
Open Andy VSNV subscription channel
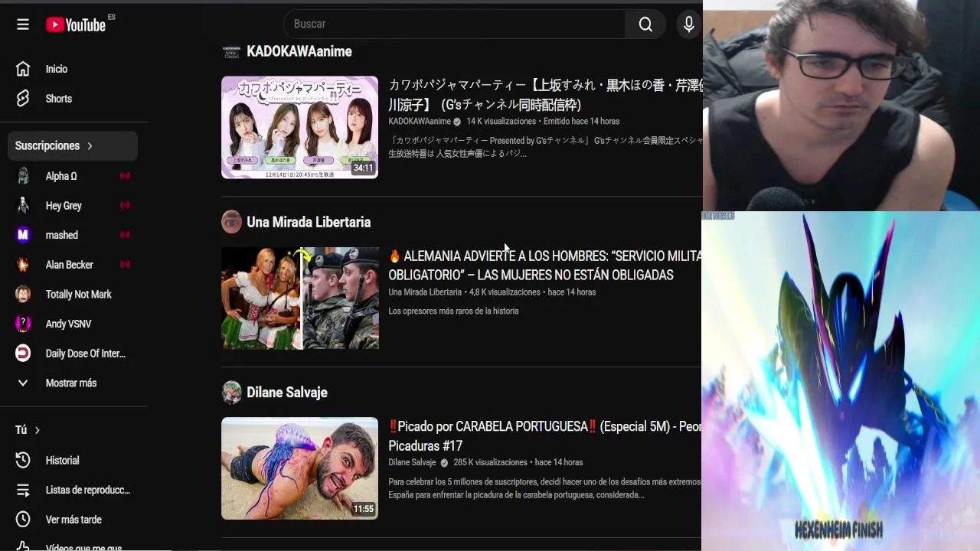pyautogui.click(x=73, y=324)
